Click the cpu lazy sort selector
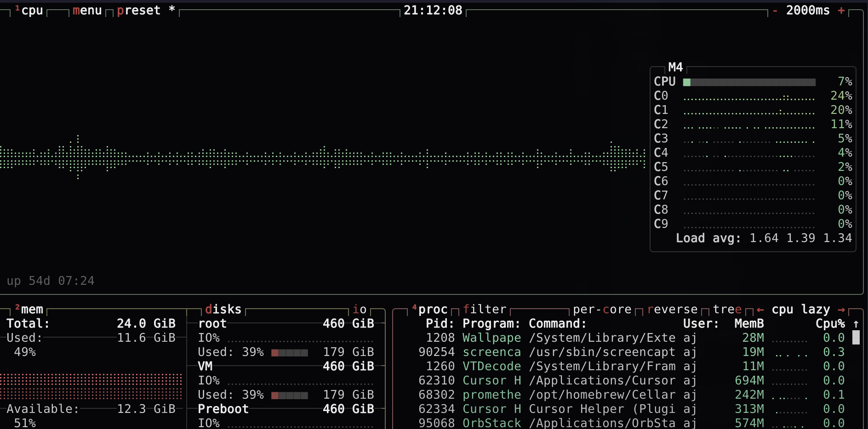The height and width of the screenshot is (429, 868). (x=801, y=309)
